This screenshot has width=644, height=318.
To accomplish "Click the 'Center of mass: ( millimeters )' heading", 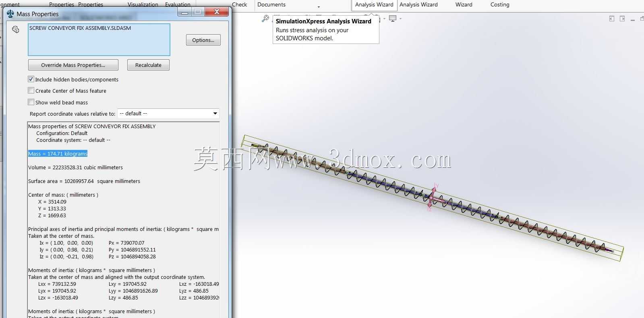I will point(63,195).
